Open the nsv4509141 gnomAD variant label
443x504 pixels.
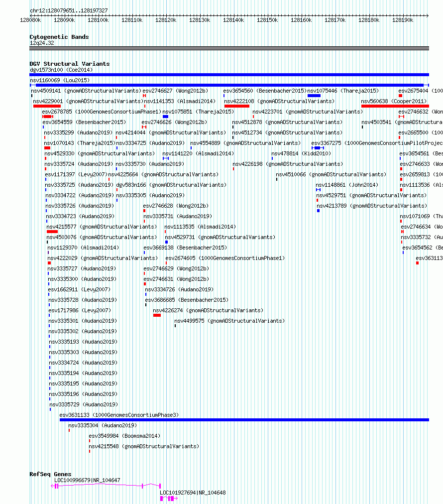point(86,91)
